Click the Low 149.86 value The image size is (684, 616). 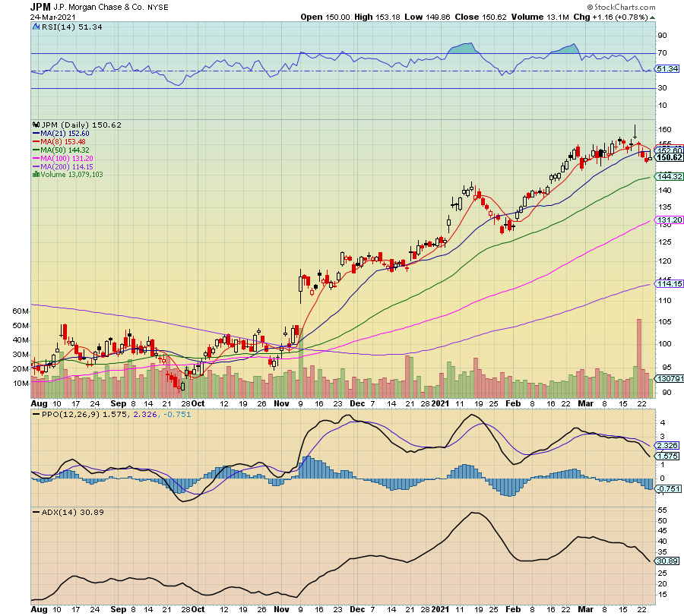pos(427,17)
